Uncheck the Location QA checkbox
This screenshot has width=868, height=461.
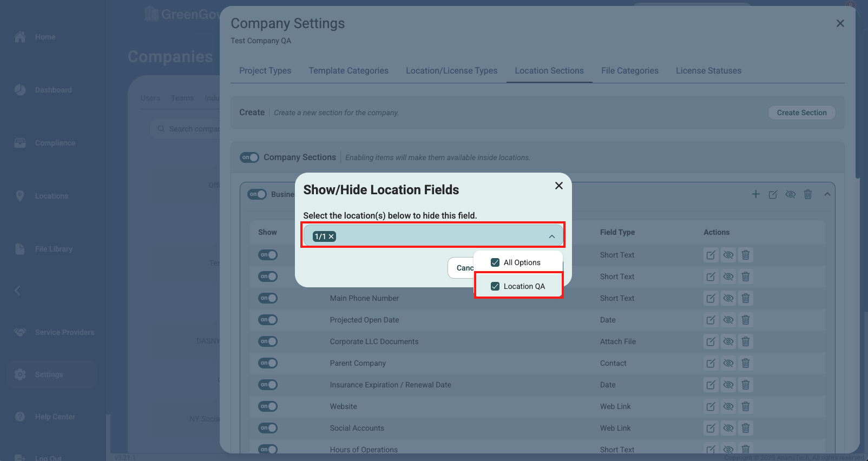[x=495, y=286]
